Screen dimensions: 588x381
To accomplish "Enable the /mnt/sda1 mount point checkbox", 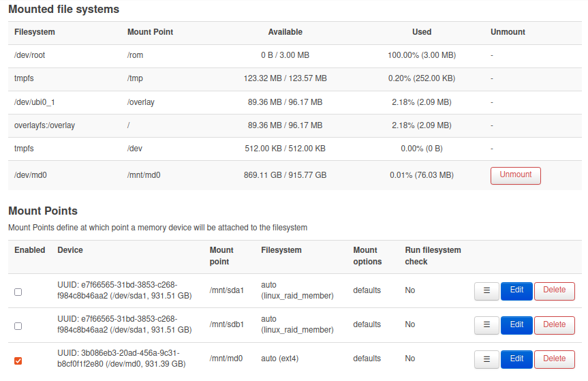I will pyautogui.click(x=18, y=292).
